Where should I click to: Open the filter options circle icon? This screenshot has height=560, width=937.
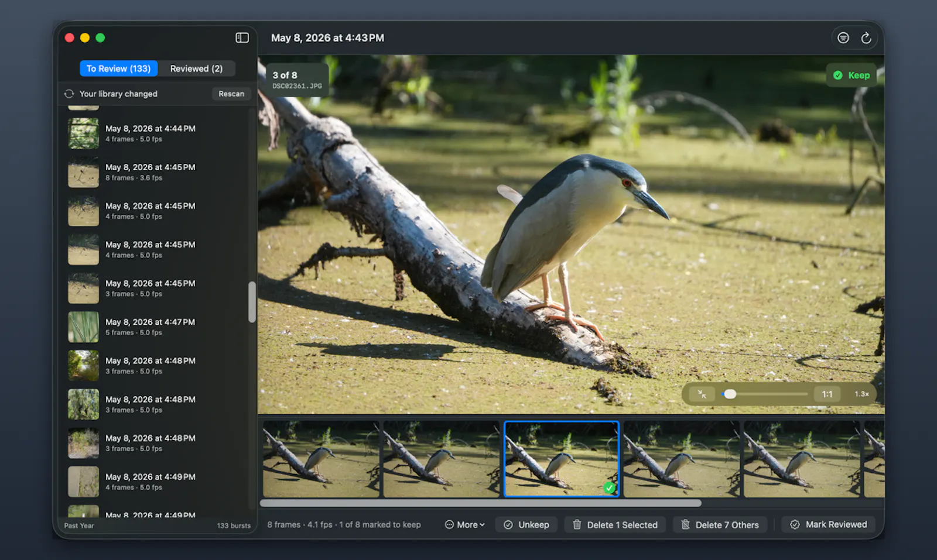(843, 37)
